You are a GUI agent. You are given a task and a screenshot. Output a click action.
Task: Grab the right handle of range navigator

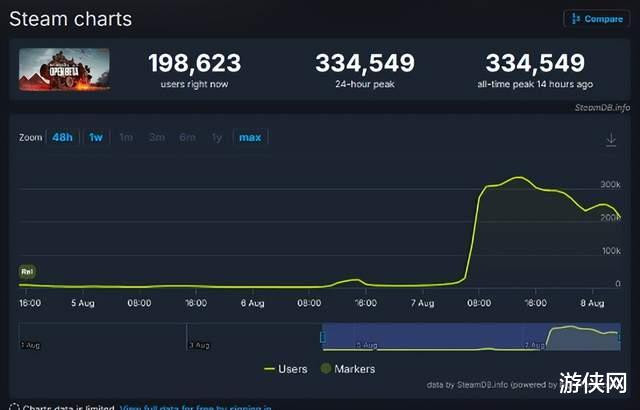[620, 337]
